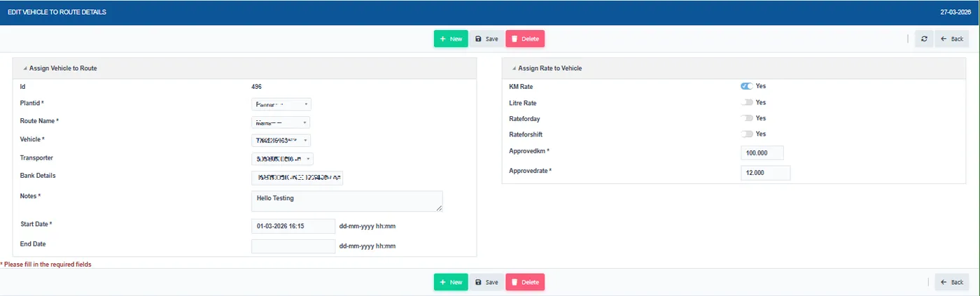The height and width of the screenshot is (296, 980).
Task: Open the Plantid dropdown
Action: click(281, 104)
